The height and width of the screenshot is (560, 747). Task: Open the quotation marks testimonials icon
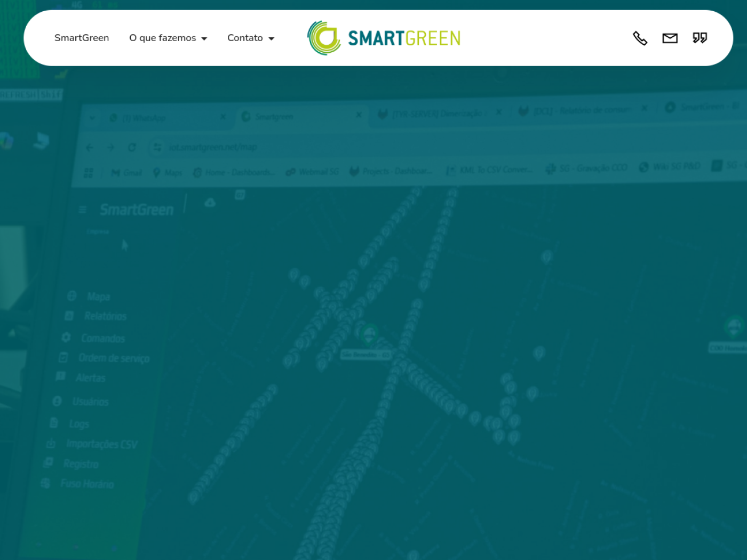(700, 38)
